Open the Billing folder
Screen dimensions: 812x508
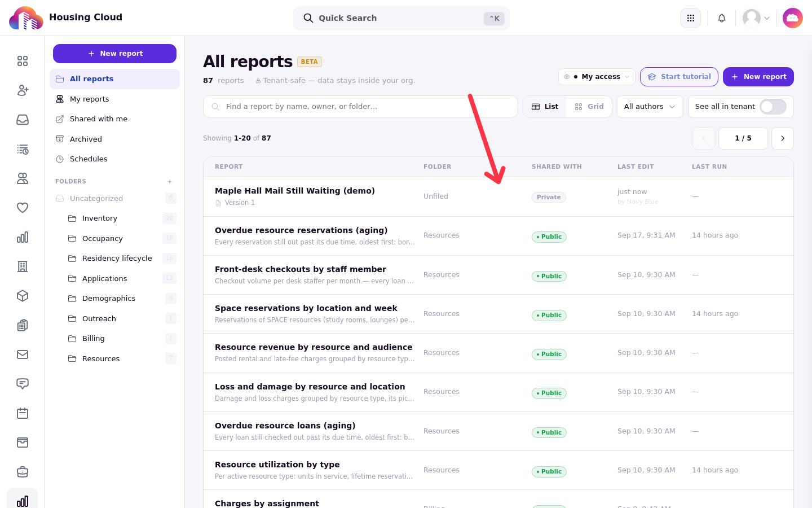point(121,339)
